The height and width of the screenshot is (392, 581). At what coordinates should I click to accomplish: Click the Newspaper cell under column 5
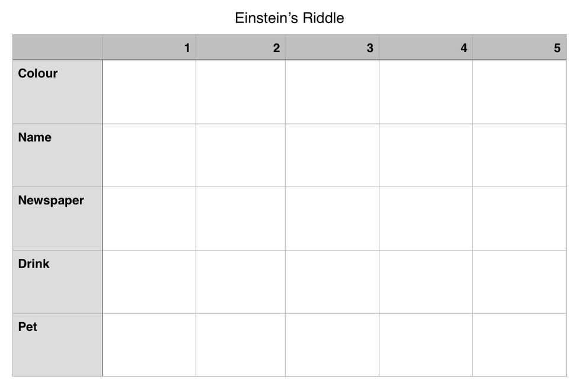(519, 219)
